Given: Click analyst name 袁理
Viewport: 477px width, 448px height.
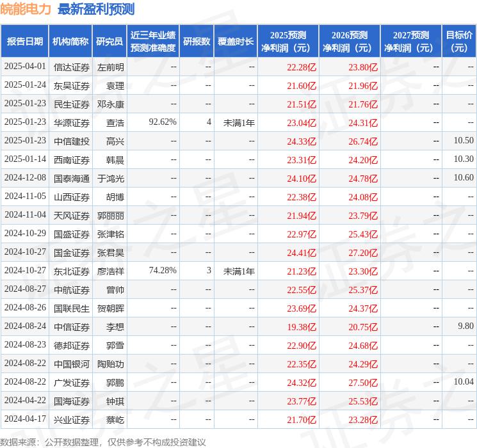Looking at the screenshot, I should [x=115, y=86].
